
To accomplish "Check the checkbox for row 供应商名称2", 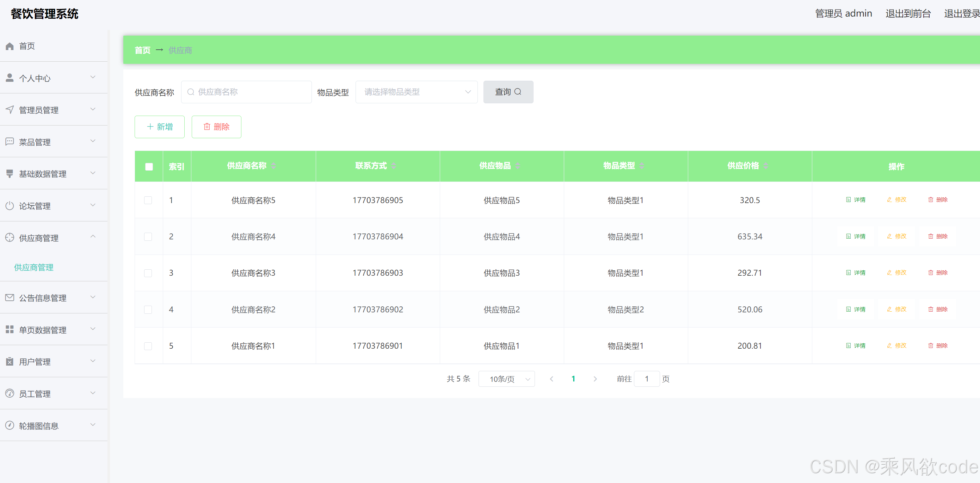I will pos(148,310).
